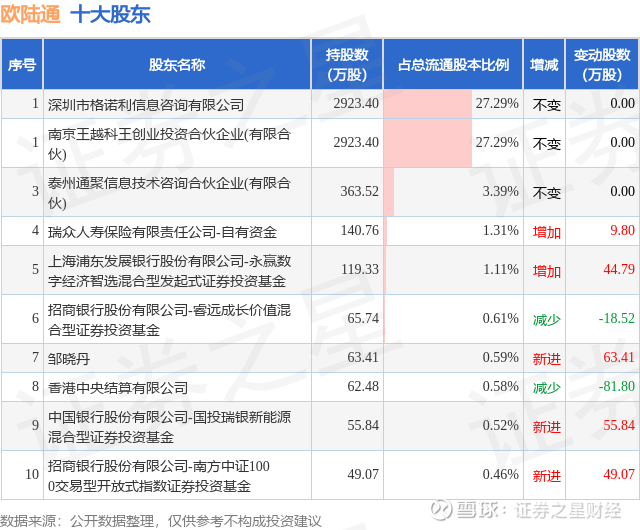Image resolution: width=640 pixels, height=530 pixels.
Task: Select 中国银行 国投瑞银新能源 fund name
Action: [x=169, y=427]
